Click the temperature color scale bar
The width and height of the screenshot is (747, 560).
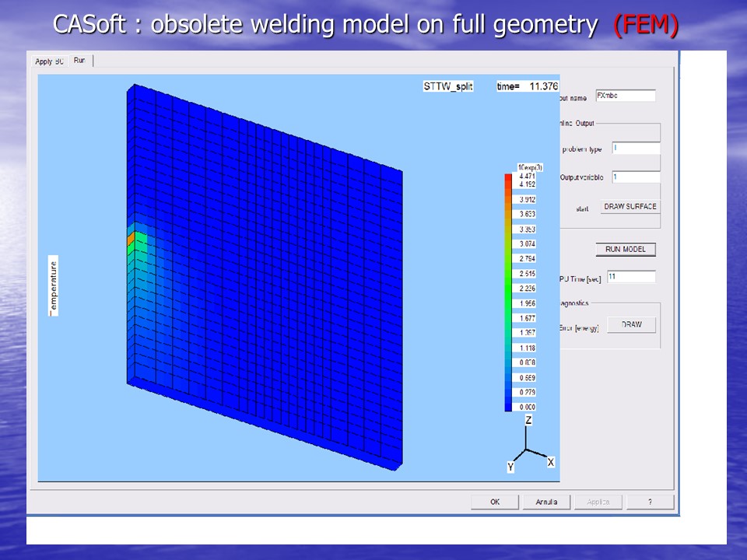coord(508,292)
